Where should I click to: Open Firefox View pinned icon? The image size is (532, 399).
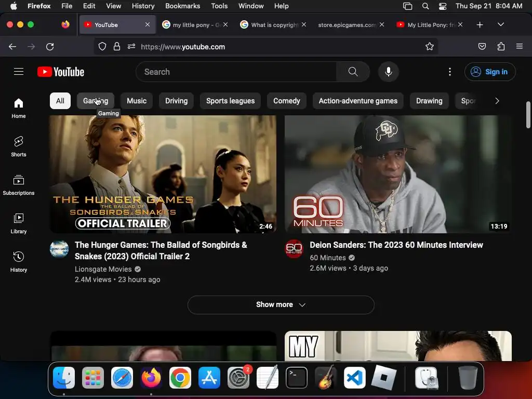coord(65,24)
